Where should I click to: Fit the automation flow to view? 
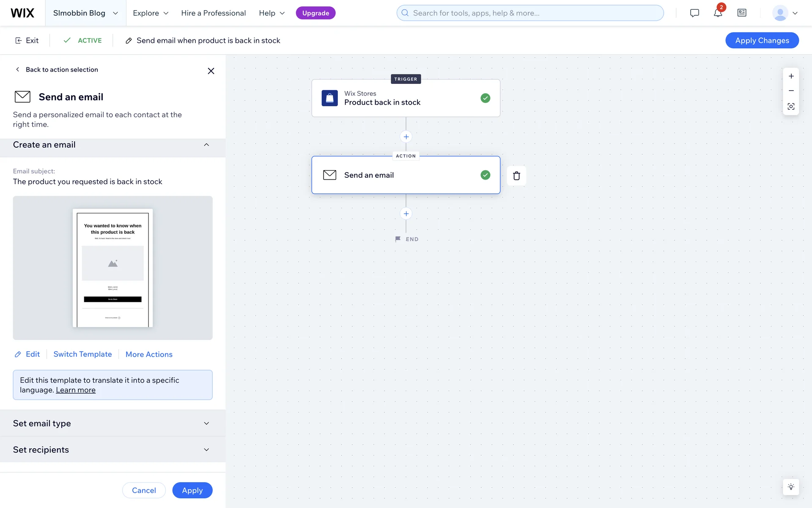pos(791,106)
